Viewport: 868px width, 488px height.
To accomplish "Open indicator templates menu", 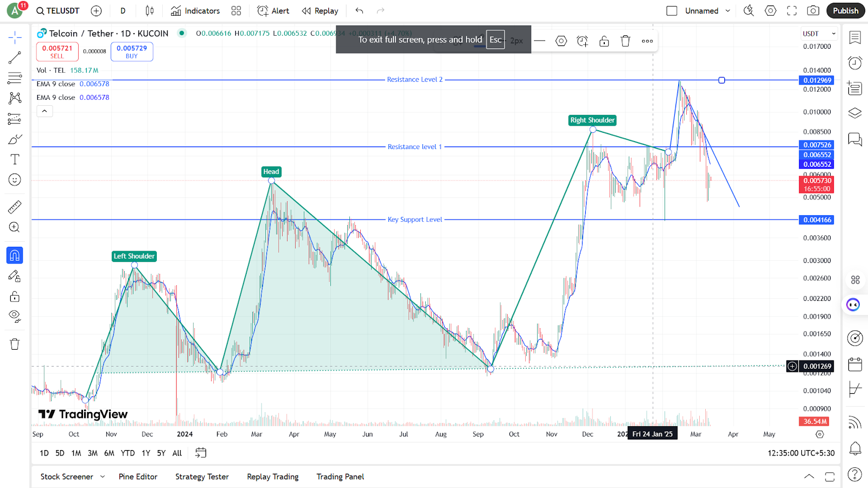I will click(x=236, y=11).
